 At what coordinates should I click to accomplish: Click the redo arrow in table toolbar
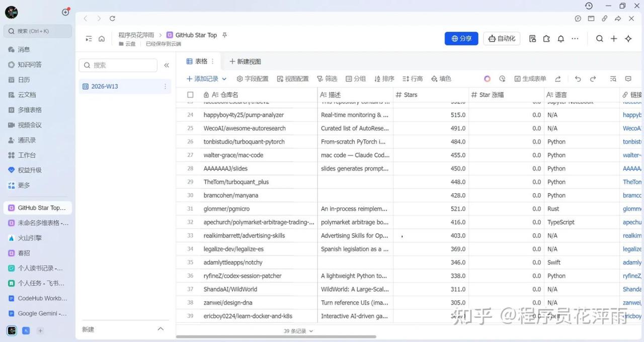[593, 79]
